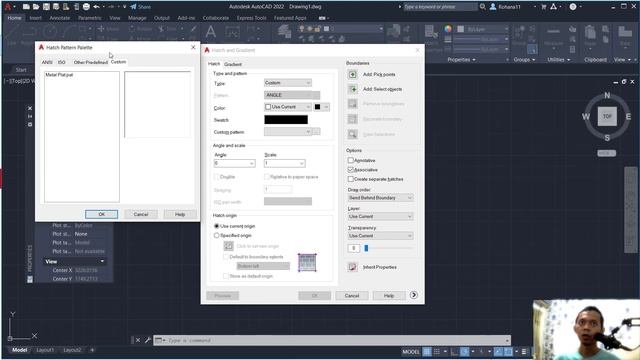
Task: Click Help in Hatch and Gradient dialog
Action: click(389, 296)
